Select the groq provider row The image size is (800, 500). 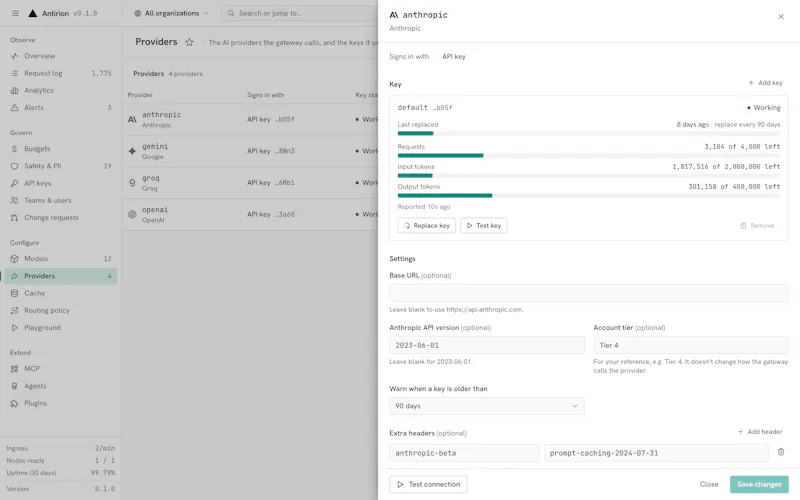pyautogui.click(x=251, y=183)
